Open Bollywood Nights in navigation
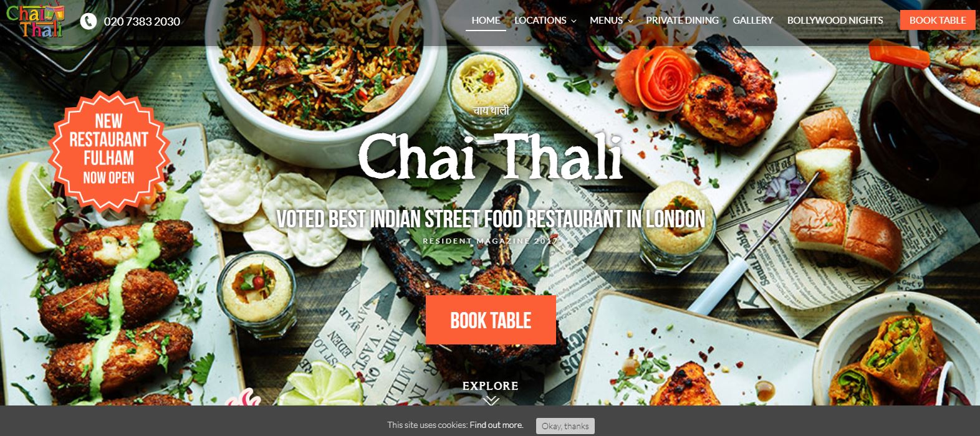Viewport: 980px width, 436px height. point(835,20)
